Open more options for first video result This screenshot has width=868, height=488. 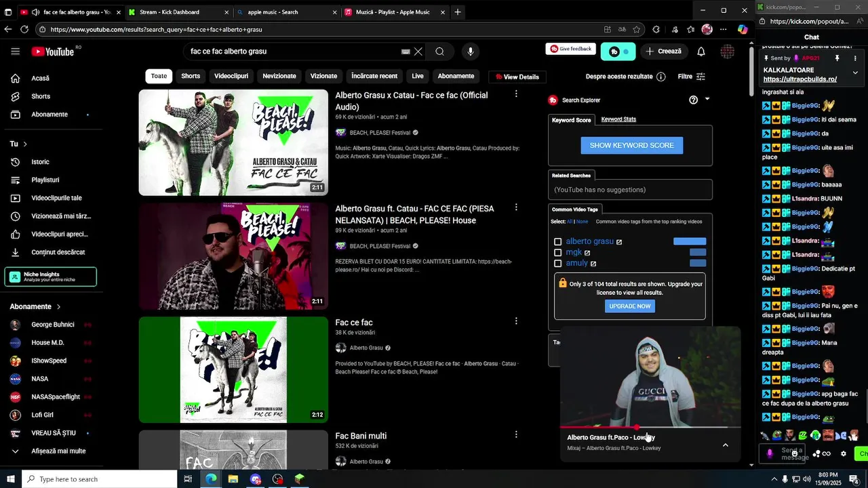[516, 94]
